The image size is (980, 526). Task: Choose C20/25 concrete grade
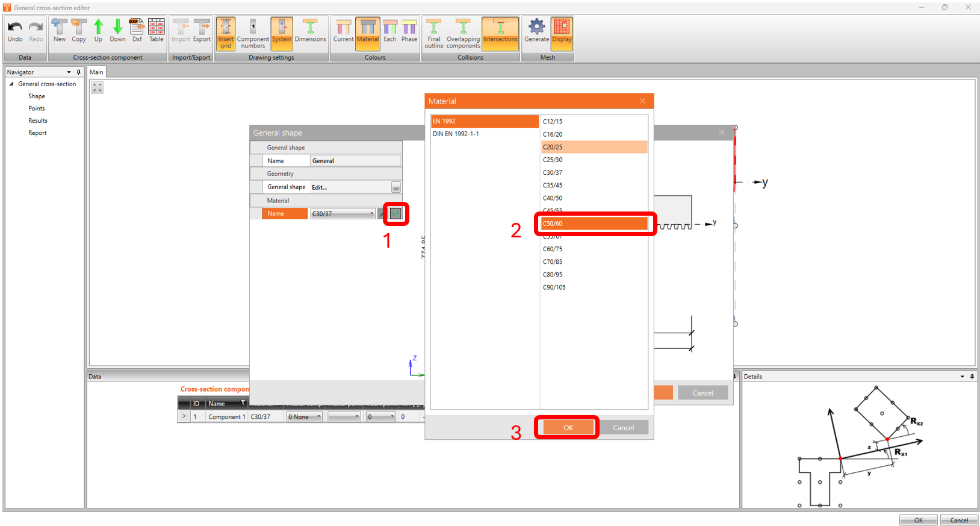click(x=594, y=147)
